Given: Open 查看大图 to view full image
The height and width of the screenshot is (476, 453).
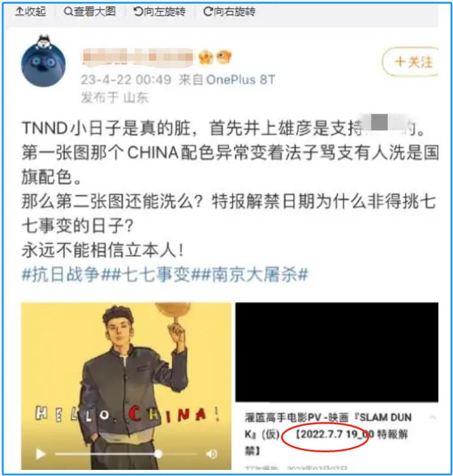Looking at the screenshot, I should tap(90, 12).
